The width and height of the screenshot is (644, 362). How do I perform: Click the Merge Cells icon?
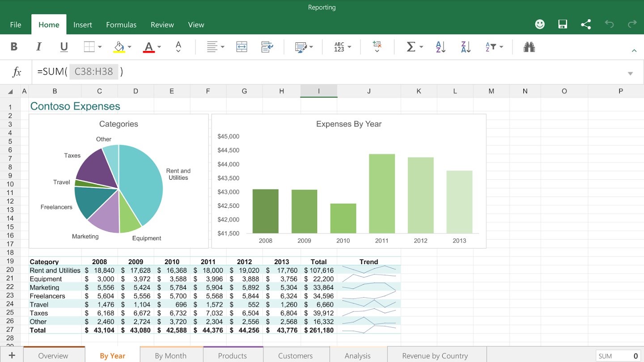(241, 46)
